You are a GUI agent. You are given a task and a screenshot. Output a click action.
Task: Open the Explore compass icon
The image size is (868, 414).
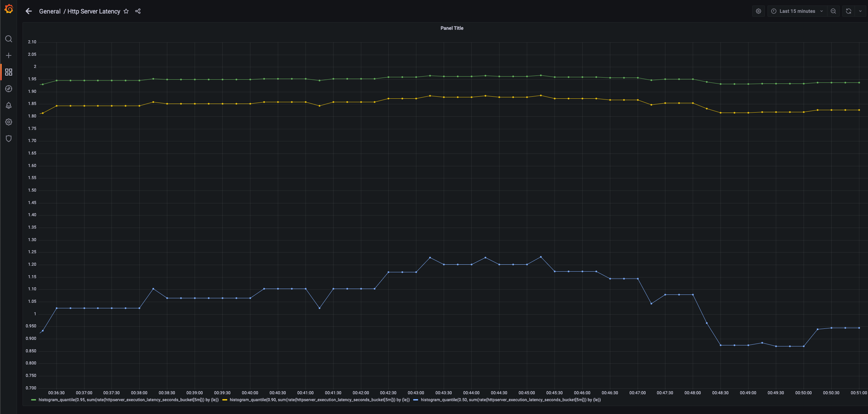9,89
